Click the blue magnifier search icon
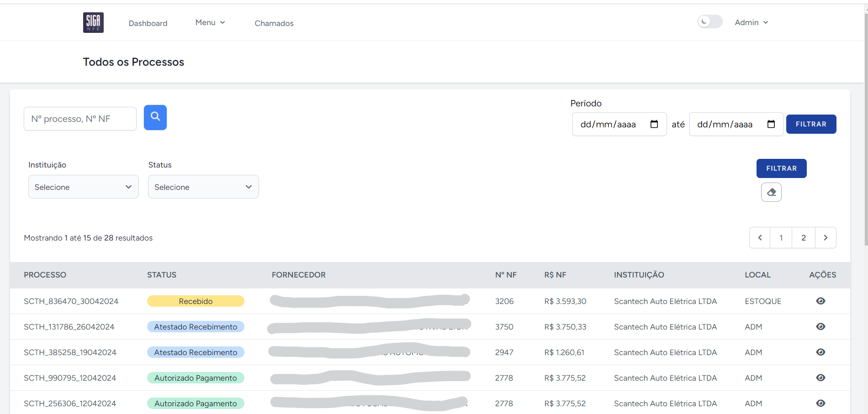Viewport: 868px width, 414px height. [155, 117]
